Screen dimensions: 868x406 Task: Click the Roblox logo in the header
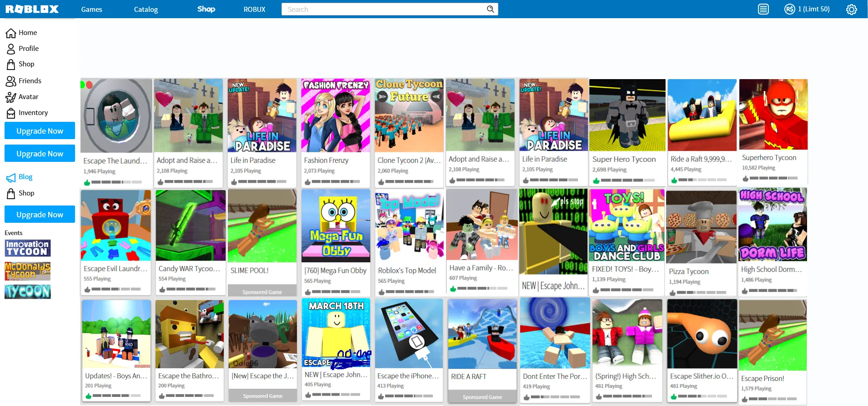click(32, 9)
